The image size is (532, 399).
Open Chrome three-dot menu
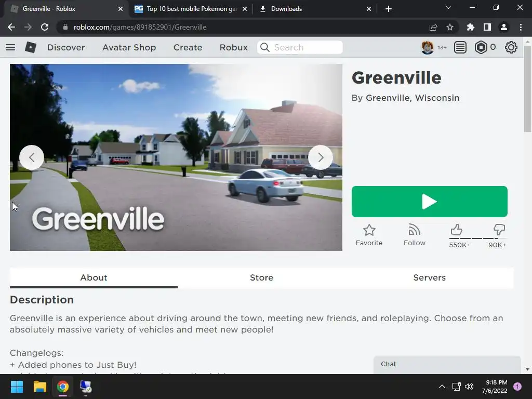point(521,27)
